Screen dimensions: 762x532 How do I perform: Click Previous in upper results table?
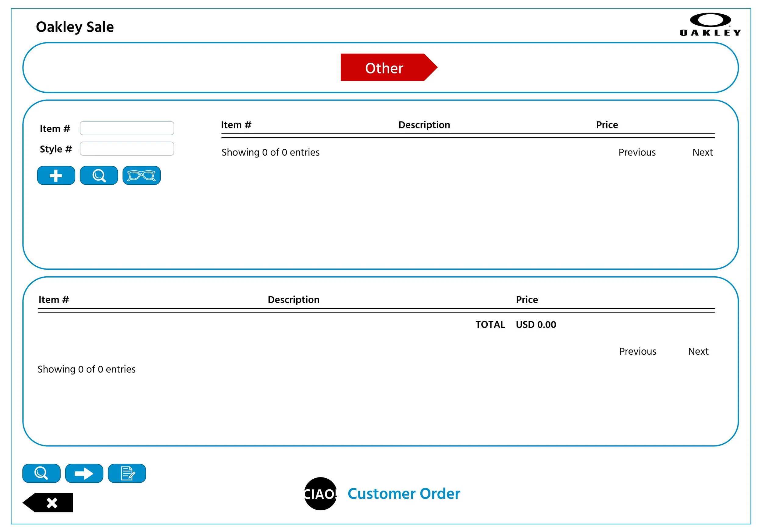(x=636, y=152)
